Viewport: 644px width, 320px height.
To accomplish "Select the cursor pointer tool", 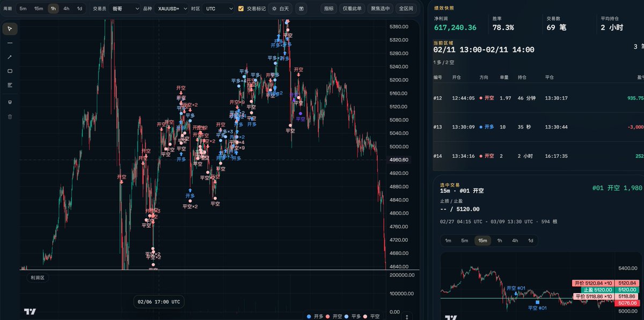I will (x=10, y=29).
